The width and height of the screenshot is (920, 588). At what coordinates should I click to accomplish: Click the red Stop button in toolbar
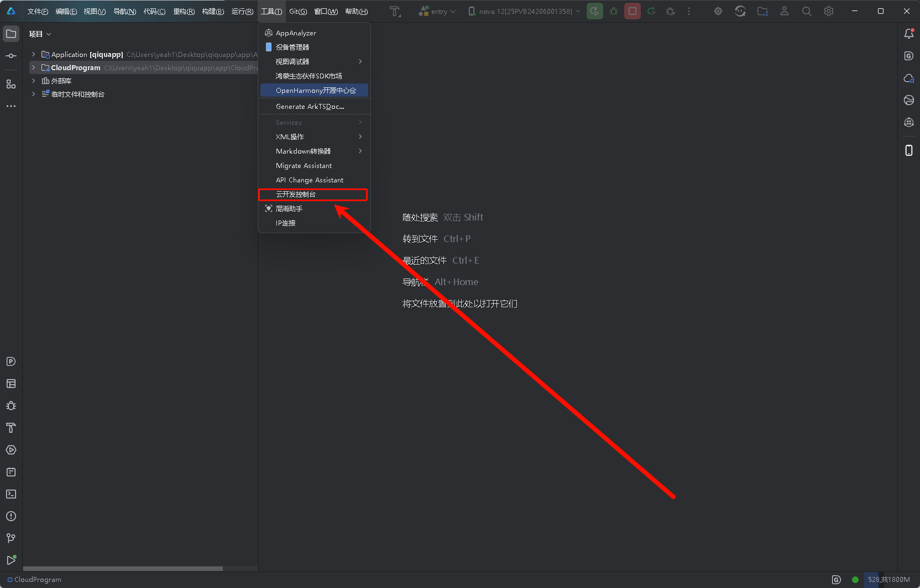[632, 11]
